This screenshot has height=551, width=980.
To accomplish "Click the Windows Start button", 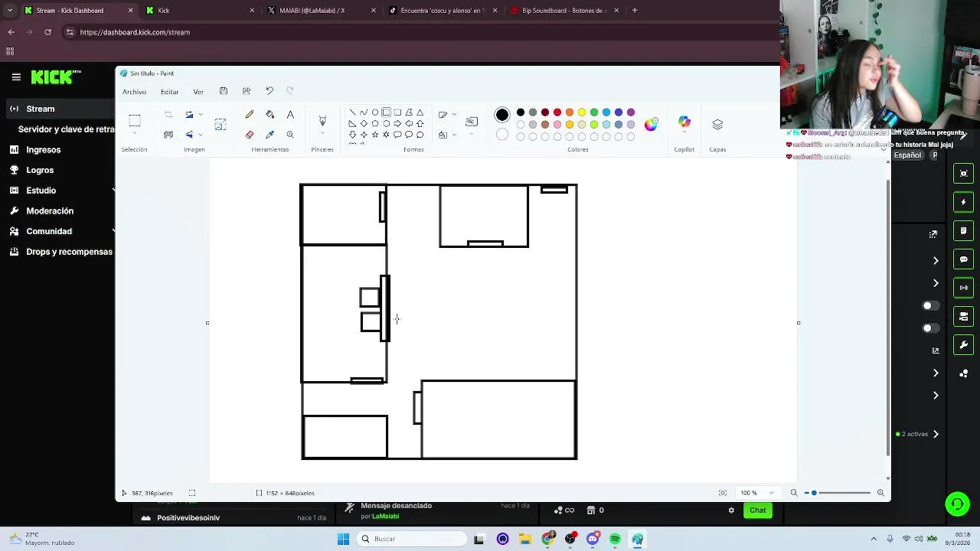I will coord(343,539).
